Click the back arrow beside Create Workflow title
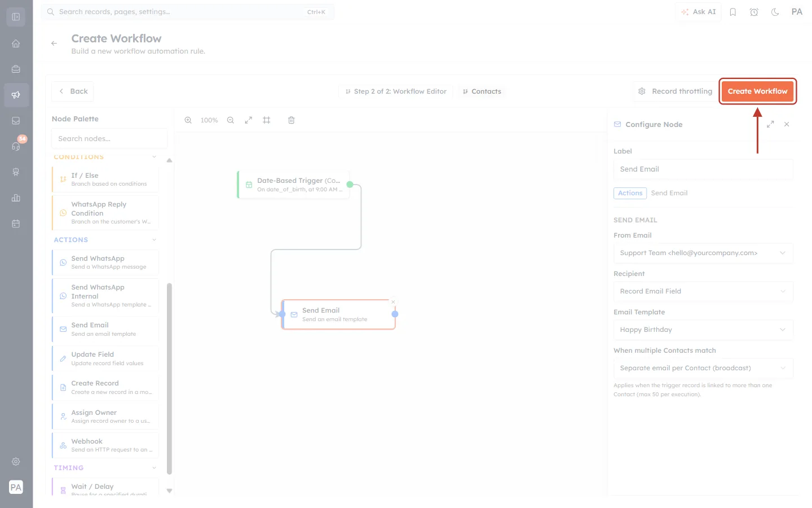The height and width of the screenshot is (508, 812). [54, 43]
